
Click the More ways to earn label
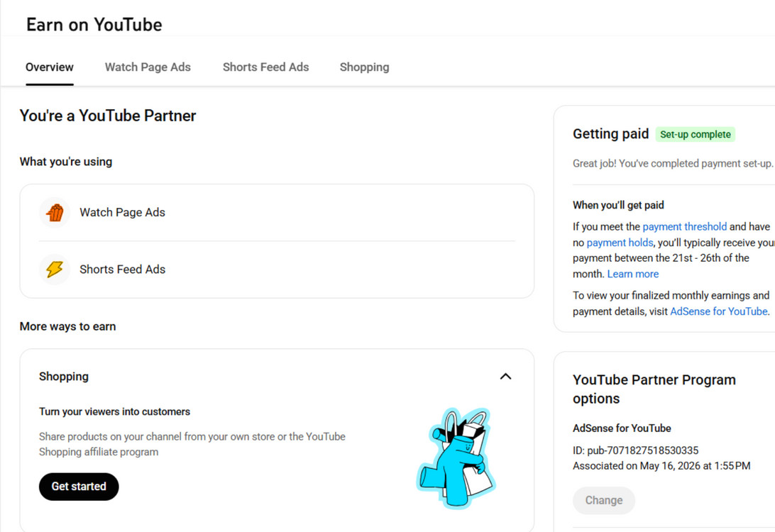[67, 326]
